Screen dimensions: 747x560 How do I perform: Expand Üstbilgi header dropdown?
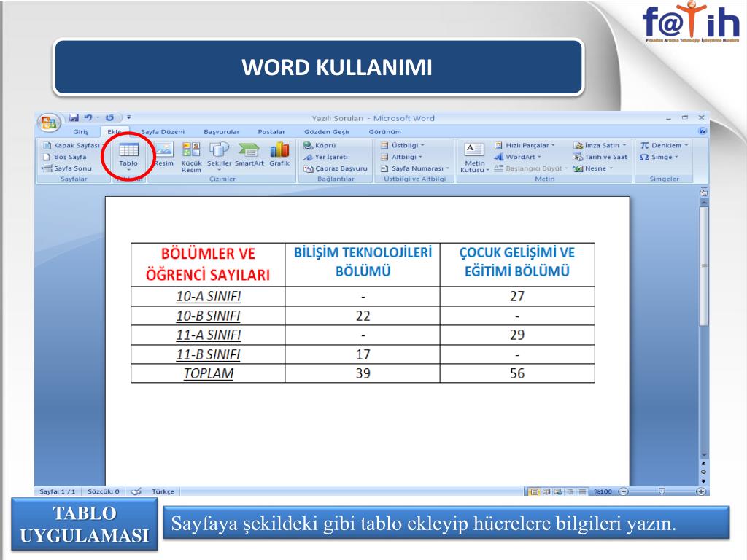point(402,145)
